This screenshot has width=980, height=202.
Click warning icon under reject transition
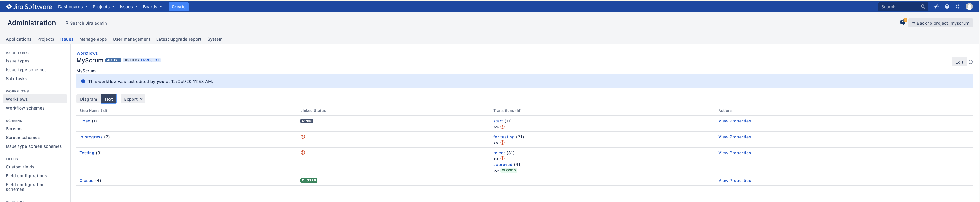click(x=502, y=158)
